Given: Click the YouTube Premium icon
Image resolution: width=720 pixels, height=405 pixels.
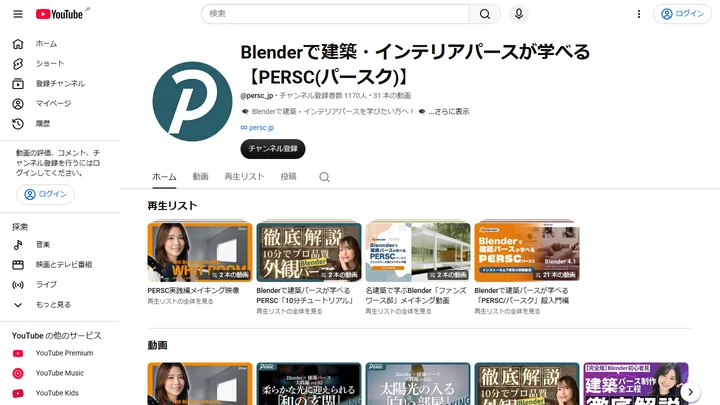Looking at the screenshot, I should tap(18, 353).
